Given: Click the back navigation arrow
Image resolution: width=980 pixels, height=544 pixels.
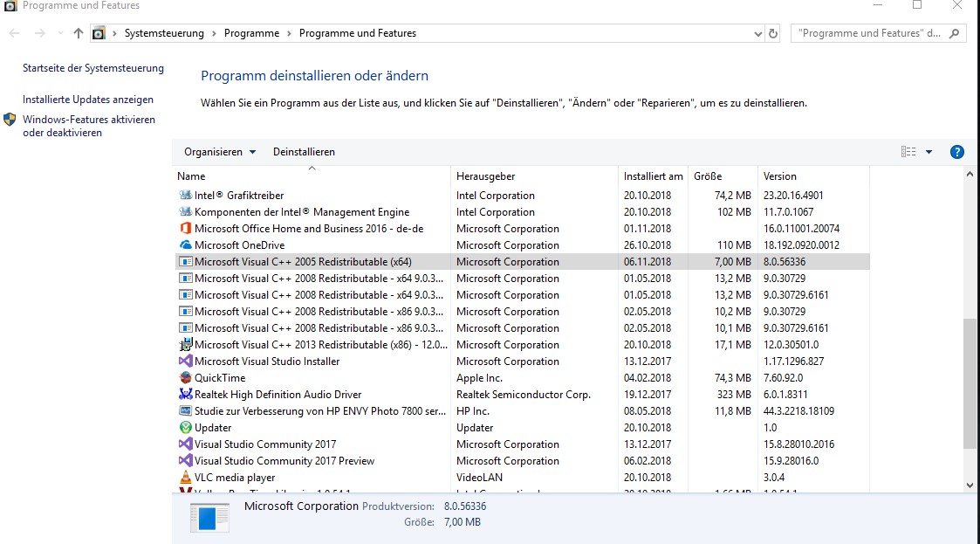Looking at the screenshot, I should click(x=14, y=33).
